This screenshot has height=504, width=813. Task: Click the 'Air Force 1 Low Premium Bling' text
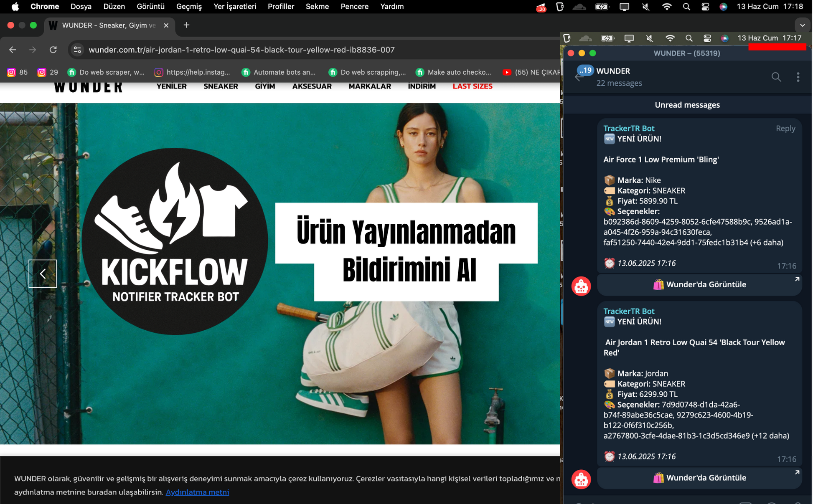click(661, 160)
